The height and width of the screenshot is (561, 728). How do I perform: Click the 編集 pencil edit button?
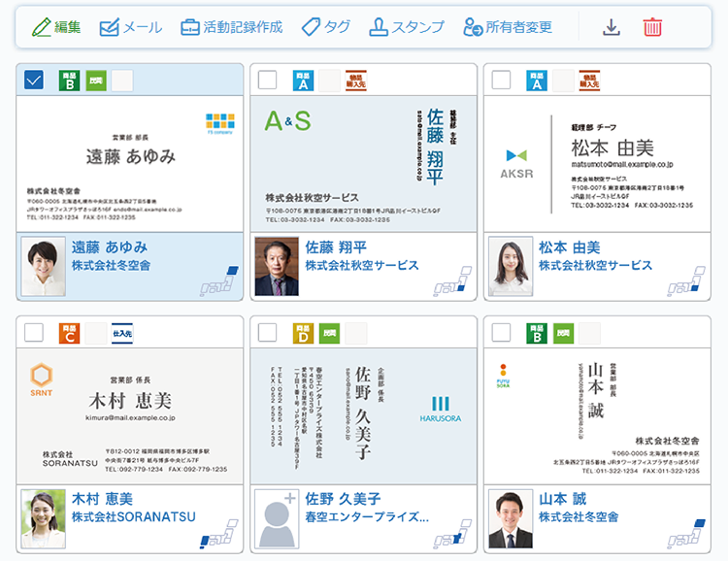55,27
